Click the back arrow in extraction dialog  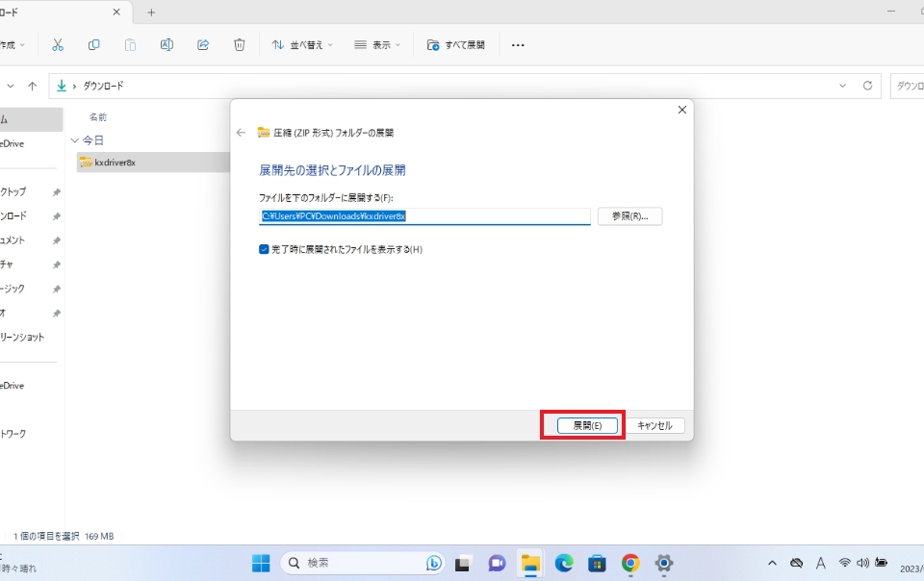(x=241, y=133)
